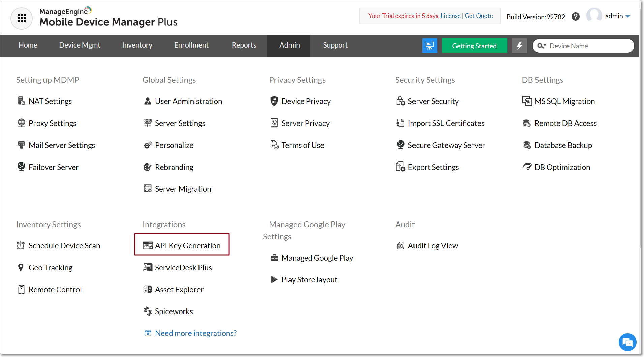Click the Getting Started button

click(474, 46)
